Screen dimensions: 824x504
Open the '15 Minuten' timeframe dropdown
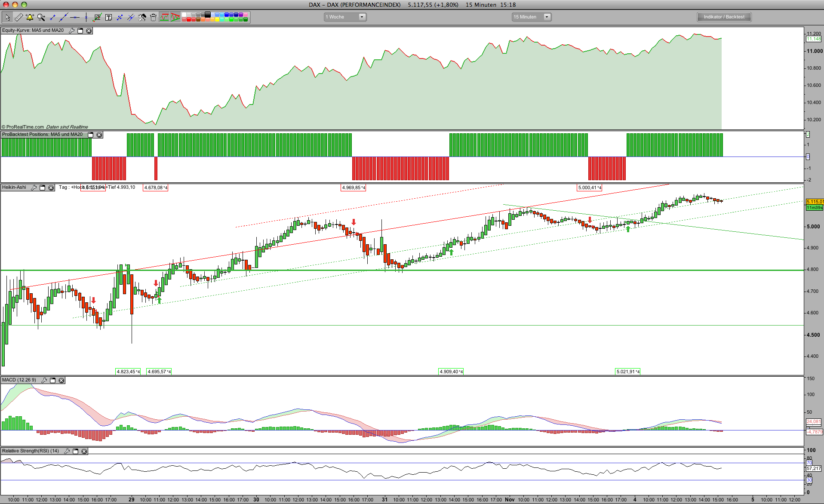click(x=532, y=17)
